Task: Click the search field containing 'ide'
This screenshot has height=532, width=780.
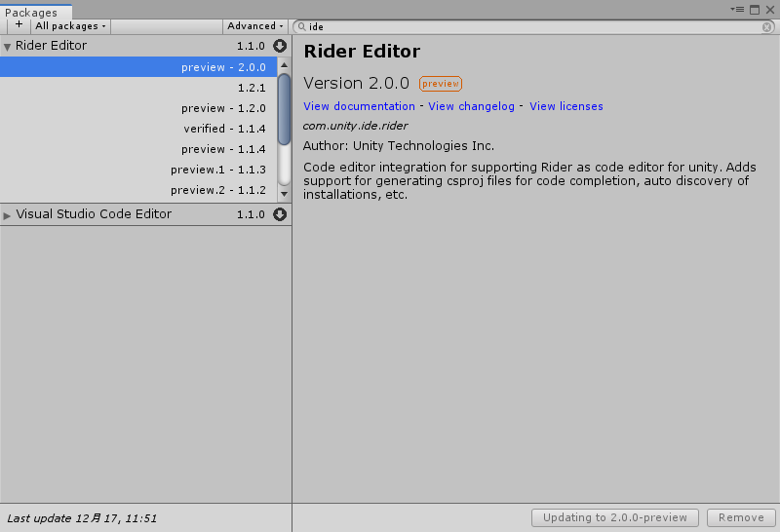Action: pyautogui.click(x=533, y=27)
